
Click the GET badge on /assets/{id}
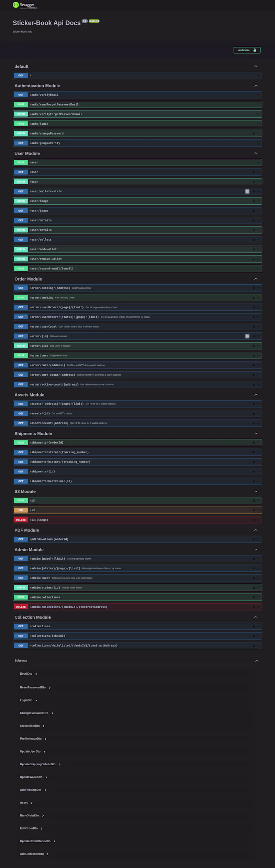[x=21, y=413]
